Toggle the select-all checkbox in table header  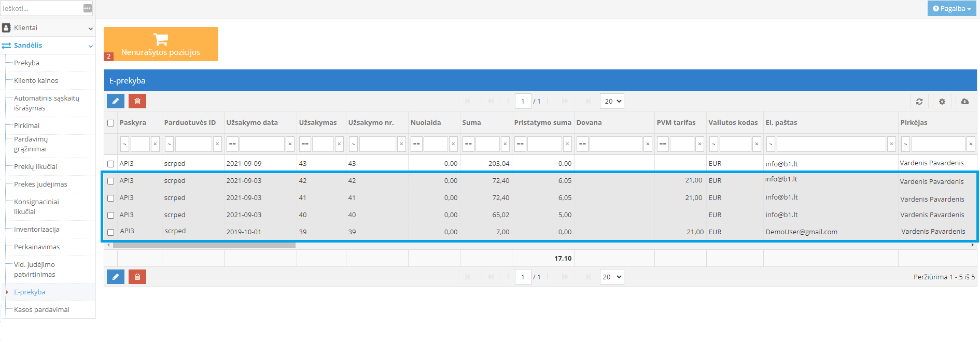(x=110, y=123)
